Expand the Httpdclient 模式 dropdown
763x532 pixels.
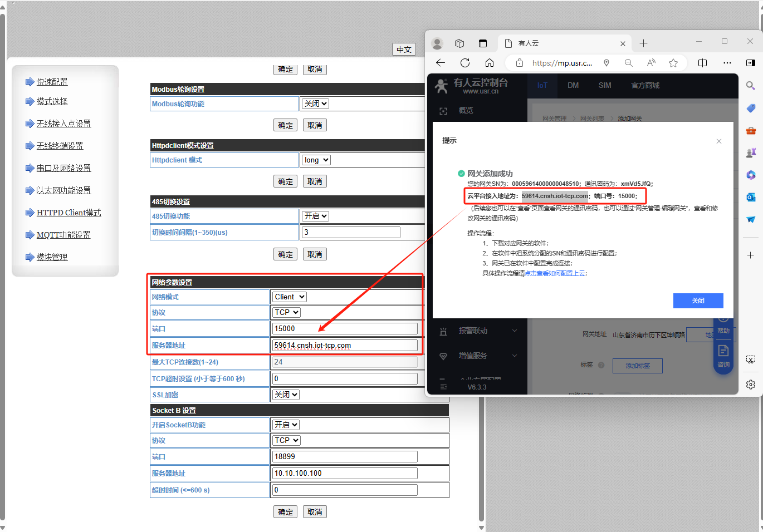pyautogui.click(x=316, y=160)
